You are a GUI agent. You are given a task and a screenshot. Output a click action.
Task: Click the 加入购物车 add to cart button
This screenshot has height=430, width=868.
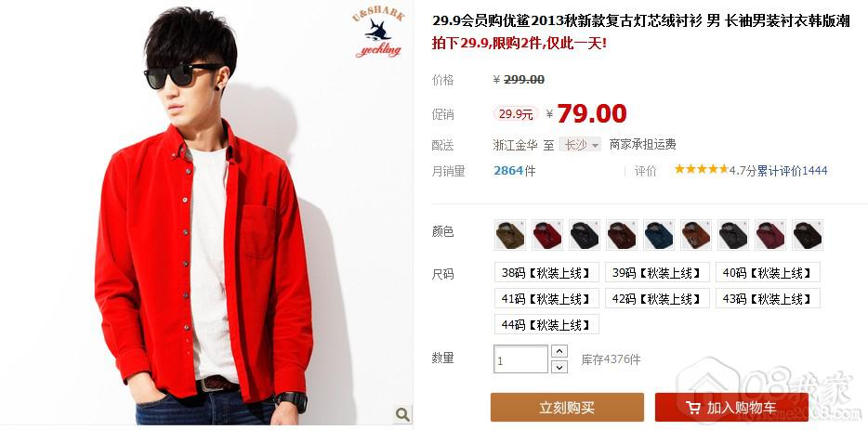tap(731, 408)
